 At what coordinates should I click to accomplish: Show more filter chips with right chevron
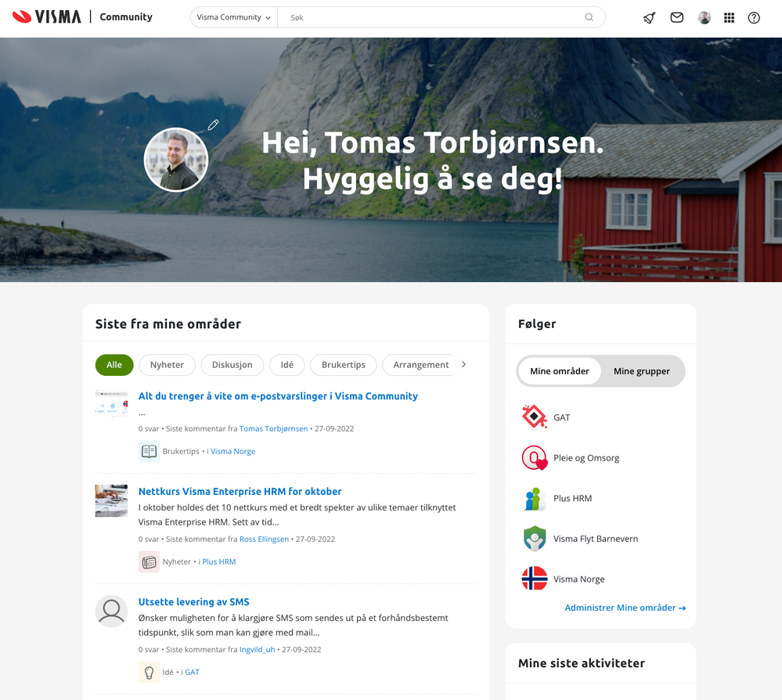coord(464,365)
